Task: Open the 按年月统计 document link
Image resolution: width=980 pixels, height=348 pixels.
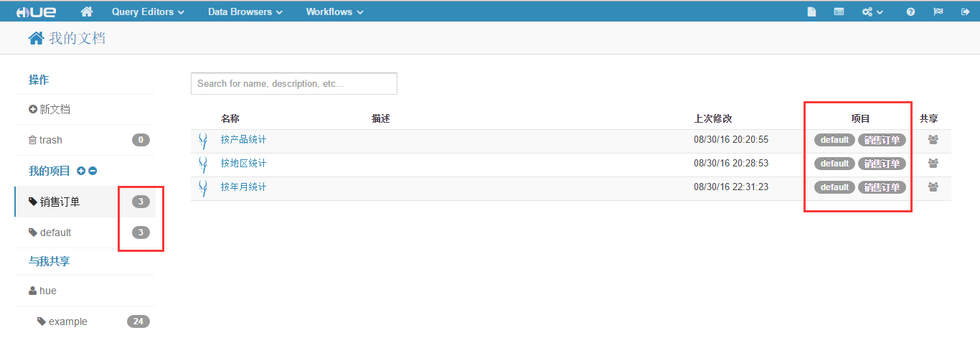Action: coord(243,187)
